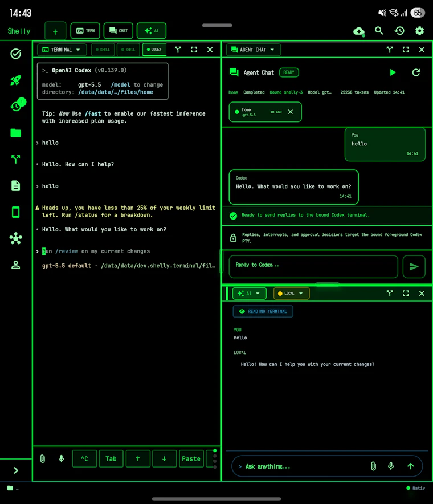Image resolution: width=433 pixels, height=504 pixels.
Task: Open the rocket launch icon in sidebar
Action: click(16, 80)
